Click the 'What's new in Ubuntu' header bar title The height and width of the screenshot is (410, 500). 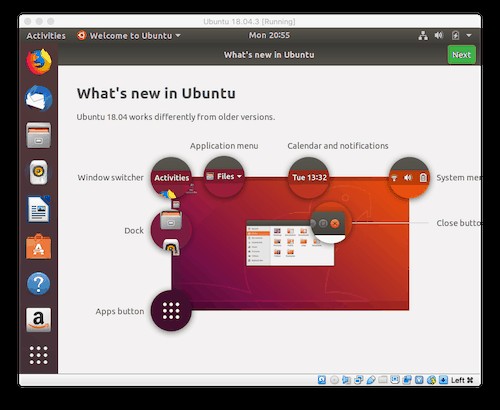(269, 55)
